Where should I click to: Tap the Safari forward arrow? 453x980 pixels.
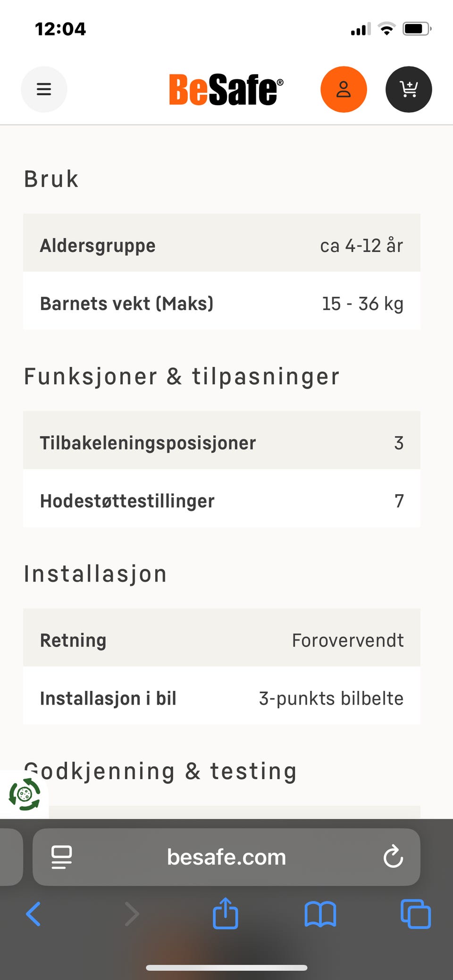point(132,914)
